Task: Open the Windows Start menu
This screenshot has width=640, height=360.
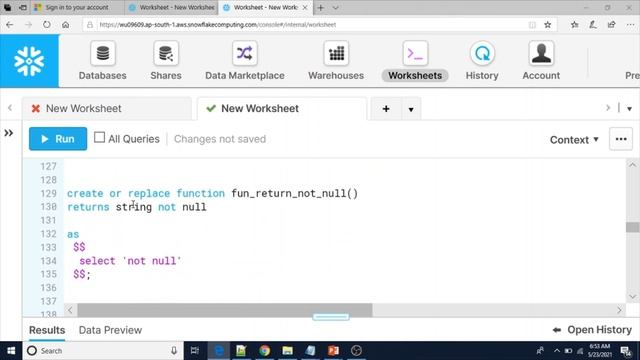Action: point(11,351)
